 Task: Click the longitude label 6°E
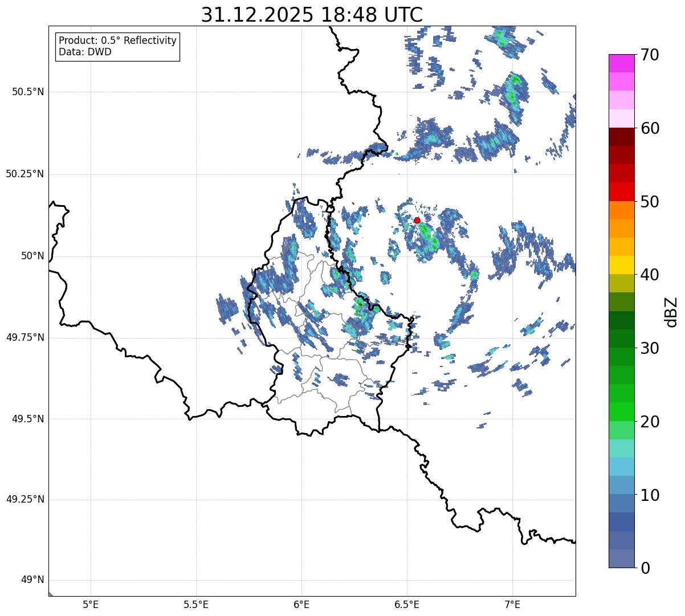point(301,605)
